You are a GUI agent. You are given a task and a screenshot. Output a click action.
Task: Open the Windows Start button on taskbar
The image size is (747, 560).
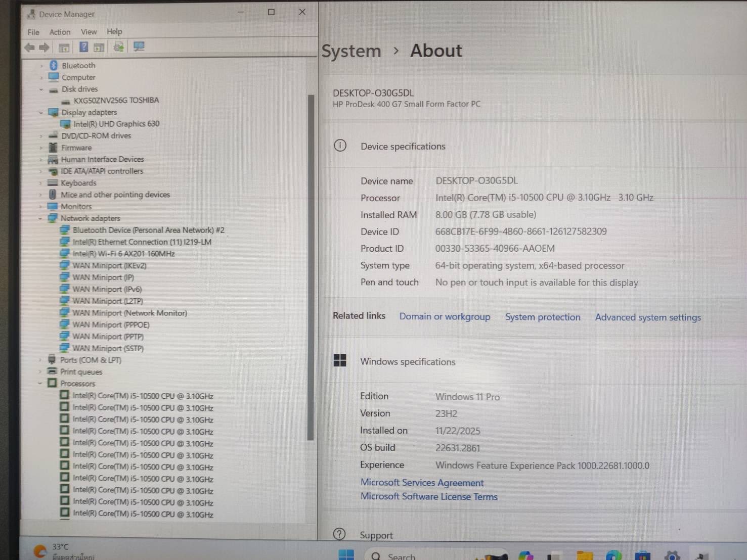click(x=346, y=555)
